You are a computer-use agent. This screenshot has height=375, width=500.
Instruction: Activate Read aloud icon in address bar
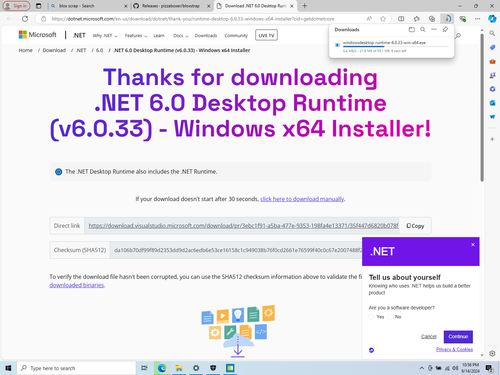click(x=369, y=19)
